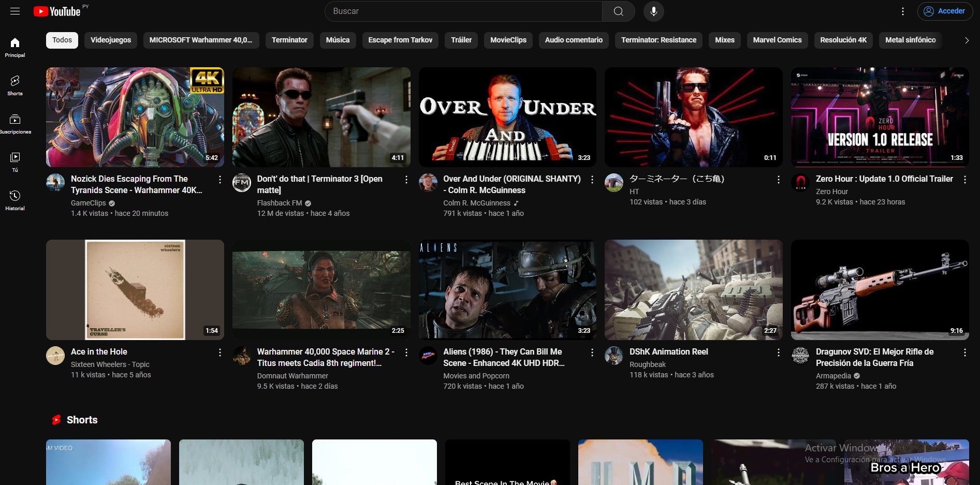Start voice search with the microphone

click(653, 11)
